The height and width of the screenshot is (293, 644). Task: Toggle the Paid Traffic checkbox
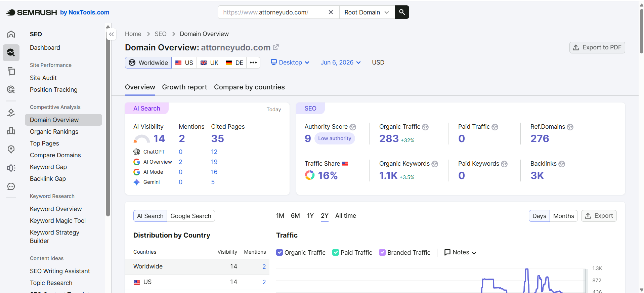tap(336, 252)
